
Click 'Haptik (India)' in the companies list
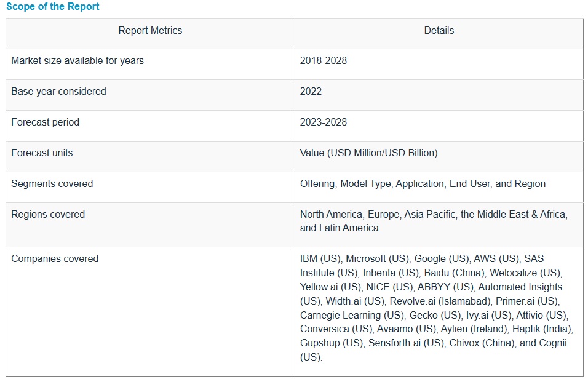point(543,329)
